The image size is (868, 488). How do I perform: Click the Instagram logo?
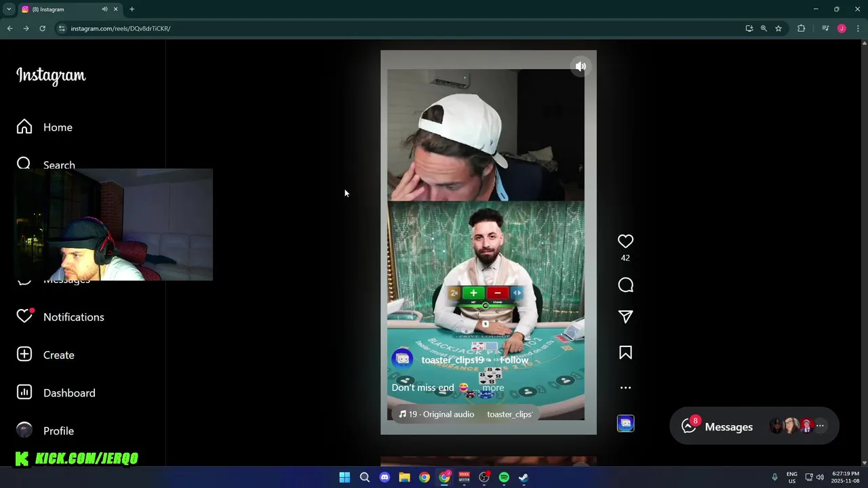51,75
